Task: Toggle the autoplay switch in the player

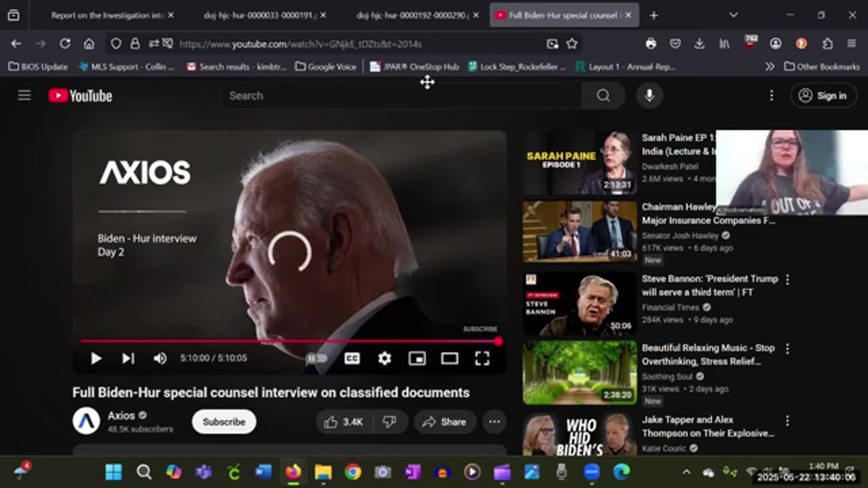Action: tap(317, 359)
